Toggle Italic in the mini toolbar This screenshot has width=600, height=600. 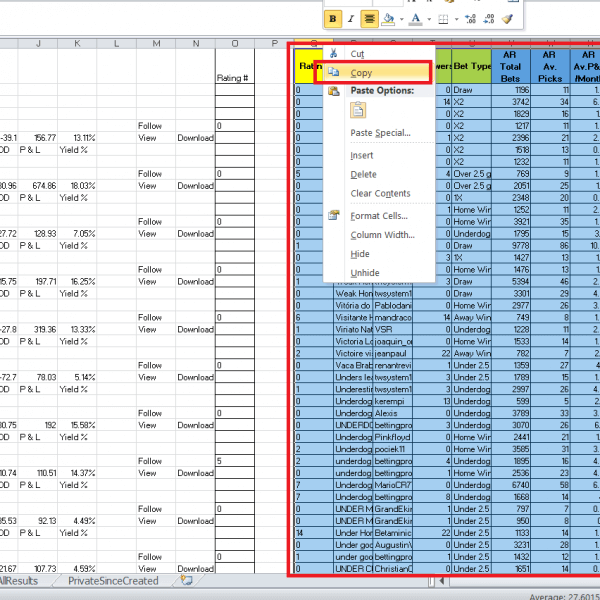pyautogui.click(x=351, y=19)
